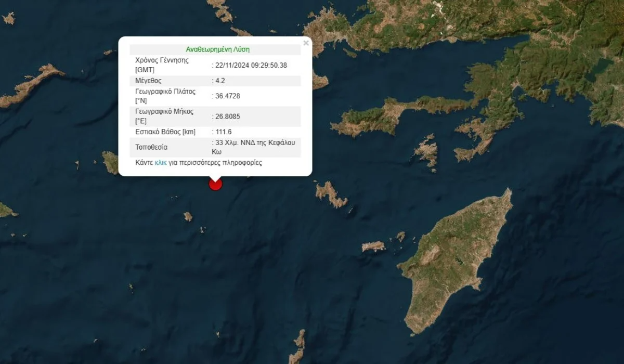Click the small Syrna islet below the marker

[x=188, y=216]
